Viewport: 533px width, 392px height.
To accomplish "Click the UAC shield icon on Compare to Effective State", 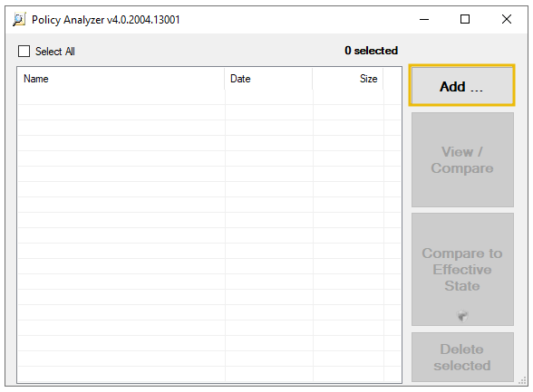I will click(462, 316).
